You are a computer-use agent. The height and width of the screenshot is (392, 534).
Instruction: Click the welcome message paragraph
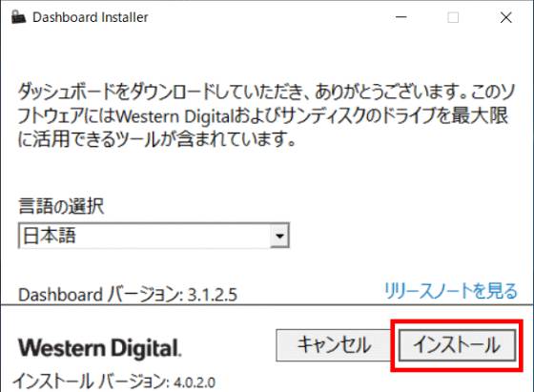(x=266, y=115)
